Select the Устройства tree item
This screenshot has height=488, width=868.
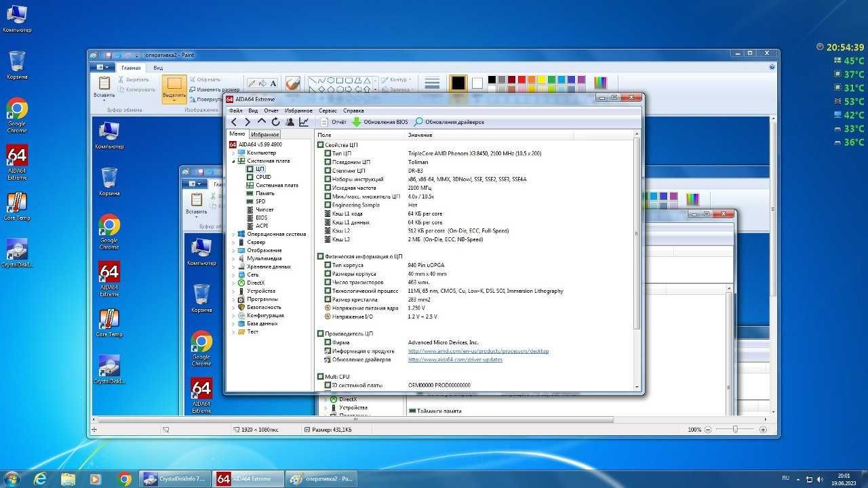point(261,291)
